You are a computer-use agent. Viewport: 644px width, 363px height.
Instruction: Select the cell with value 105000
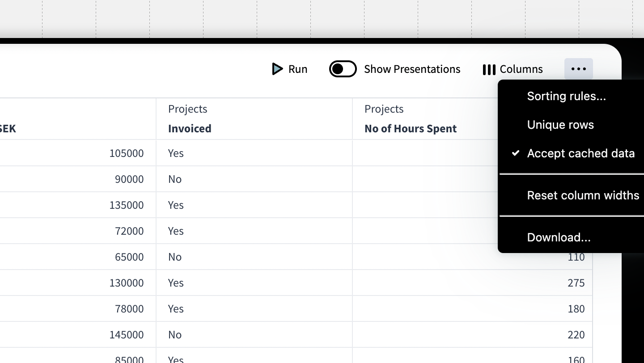(x=127, y=153)
